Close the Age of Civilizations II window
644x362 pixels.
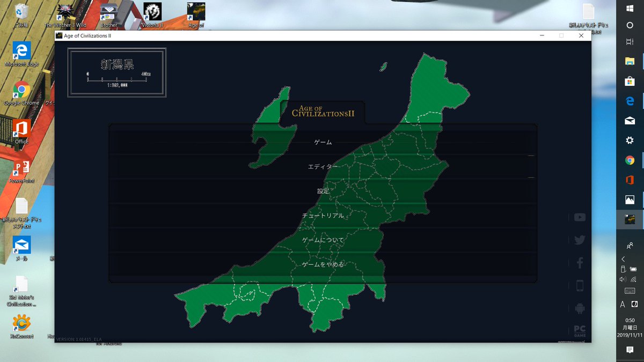click(x=581, y=35)
